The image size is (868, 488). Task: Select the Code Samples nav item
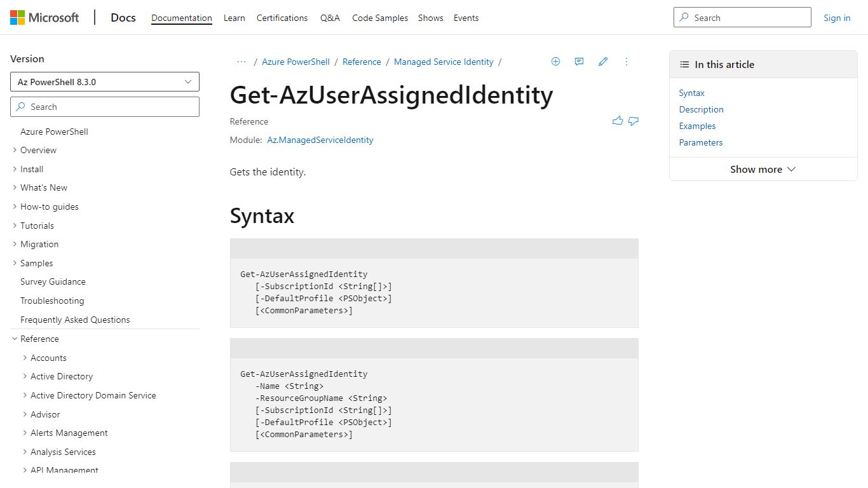pos(380,18)
